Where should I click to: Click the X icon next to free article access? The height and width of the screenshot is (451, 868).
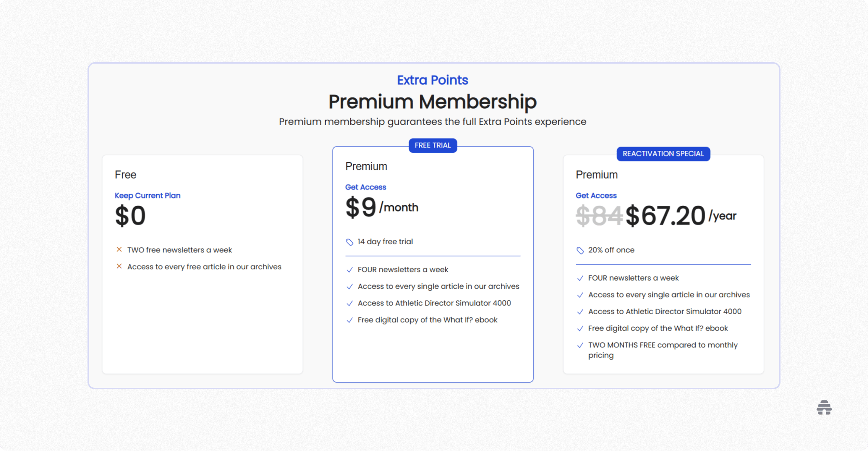(x=119, y=266)
